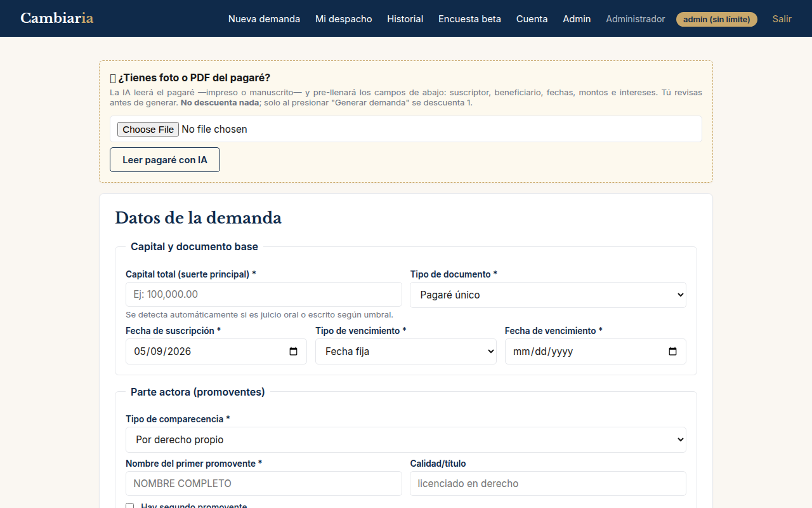Open Encuesta beta

point(469,19)
